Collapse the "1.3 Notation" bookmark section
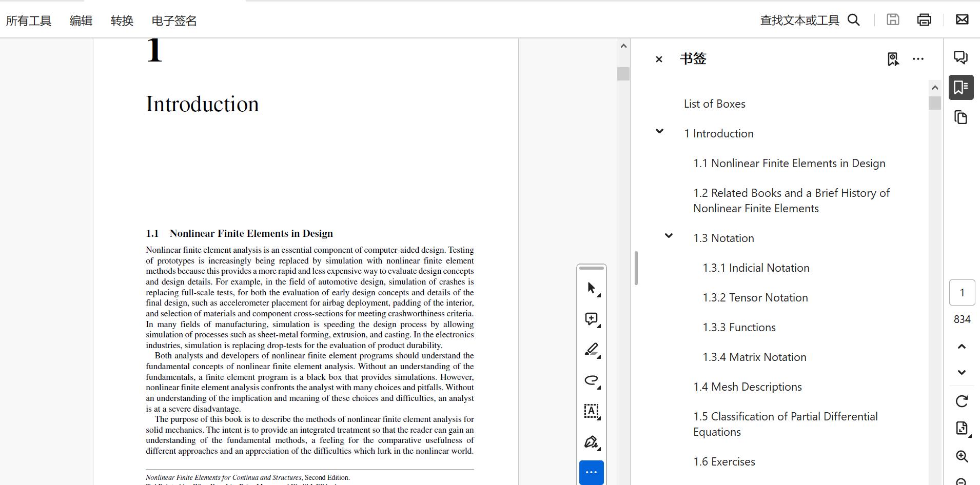Image resolution: width=980 pixels, height=485 pixels. 668,236
